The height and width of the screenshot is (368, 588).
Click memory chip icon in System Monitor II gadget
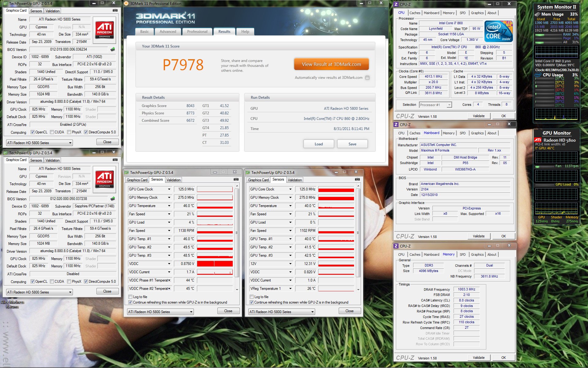(537, 14)
